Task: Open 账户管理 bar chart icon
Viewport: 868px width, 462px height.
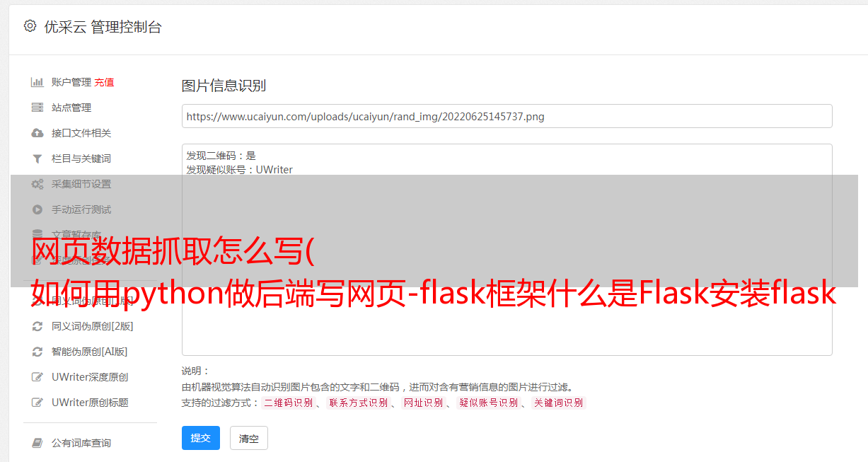Action: (37, 82)
